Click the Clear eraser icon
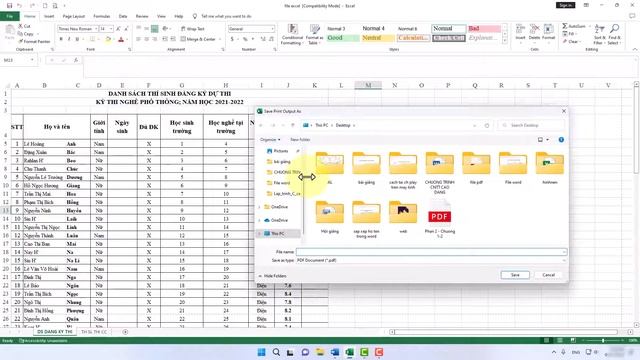 coord(565,41)
